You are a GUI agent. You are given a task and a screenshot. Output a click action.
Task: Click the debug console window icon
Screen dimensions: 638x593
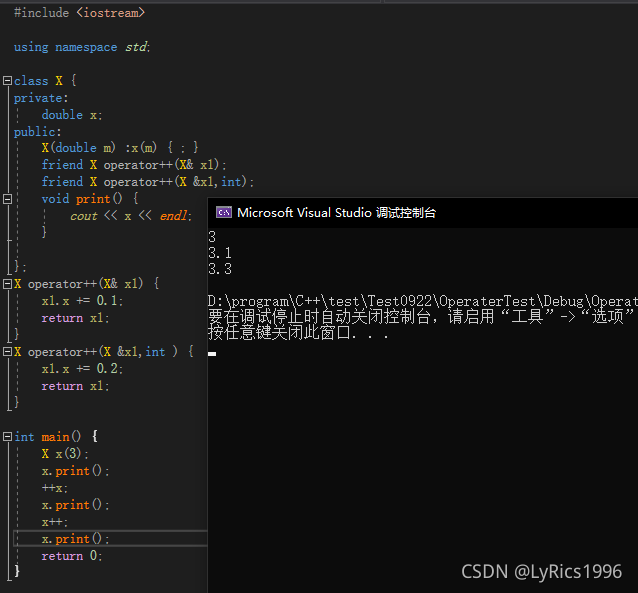point(224,212)
